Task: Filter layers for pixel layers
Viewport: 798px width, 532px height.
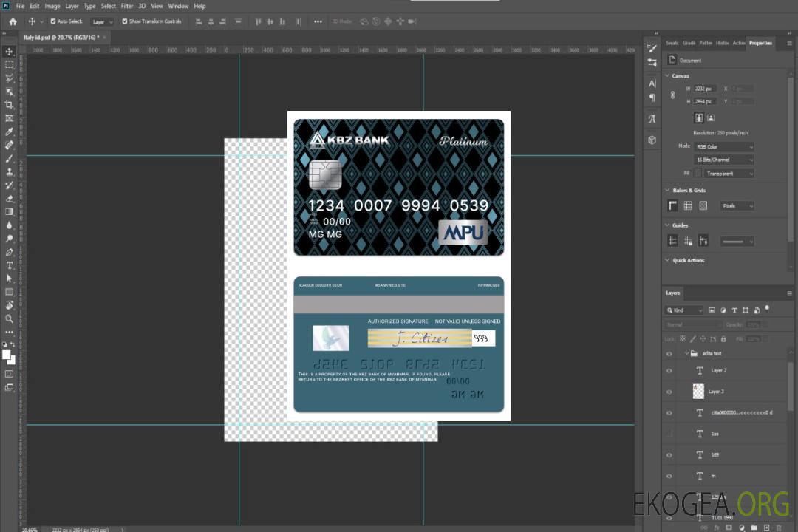Action: pyautogui.click(x=712, y=310)
